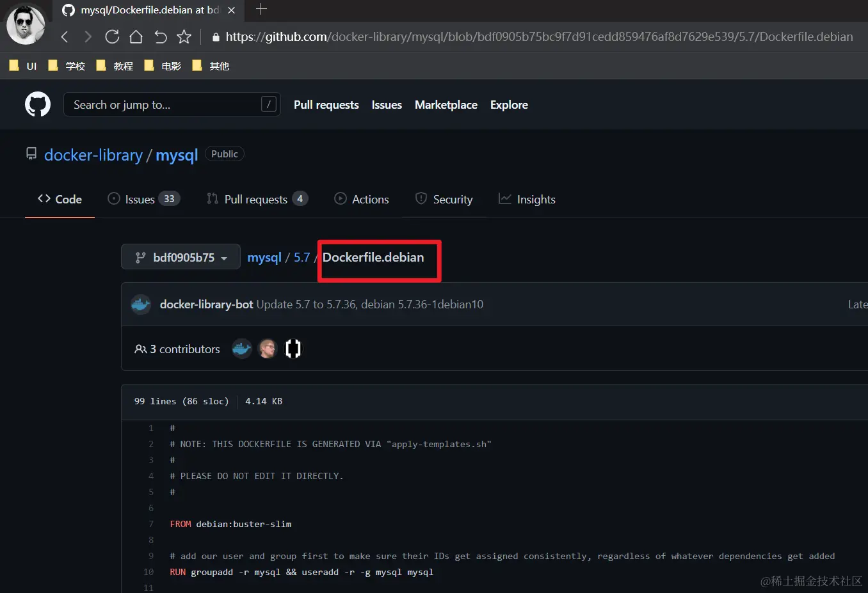Click the docker-library-bot whale avatar
The image size is (868, 593).
[141, 304]
